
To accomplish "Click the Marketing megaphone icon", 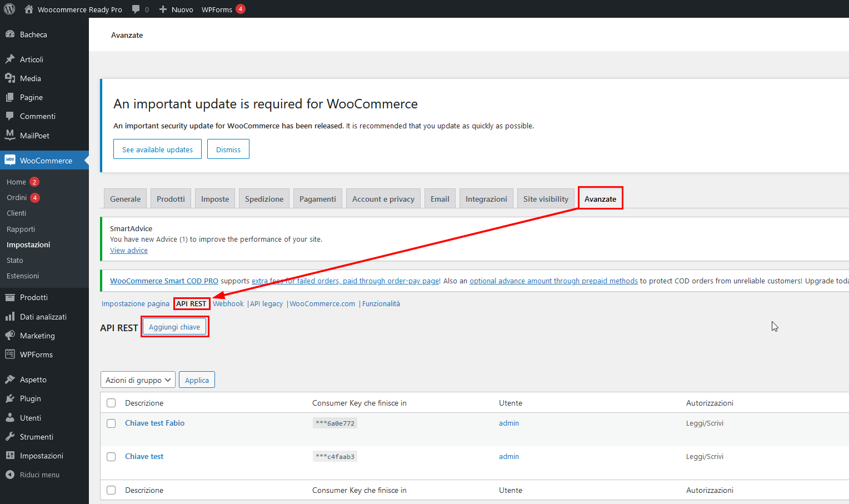I will click(10, 336).
